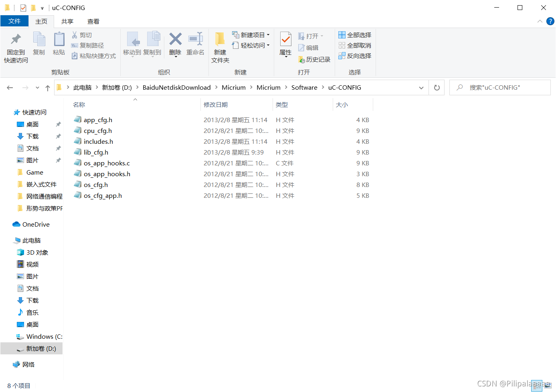Open History (历史记录)
The height and width of the screenshot is (392, 556).
pyautogui.click(x=314, y=60)
